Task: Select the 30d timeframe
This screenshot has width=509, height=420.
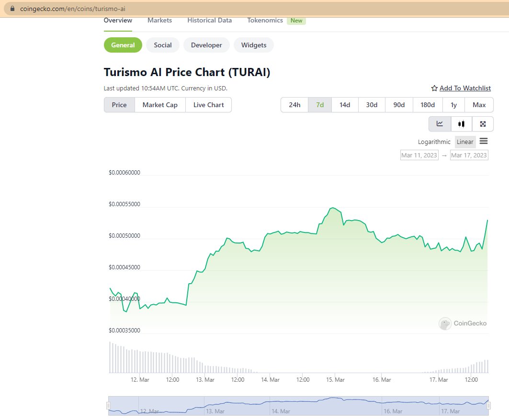Action: point(372,104)
